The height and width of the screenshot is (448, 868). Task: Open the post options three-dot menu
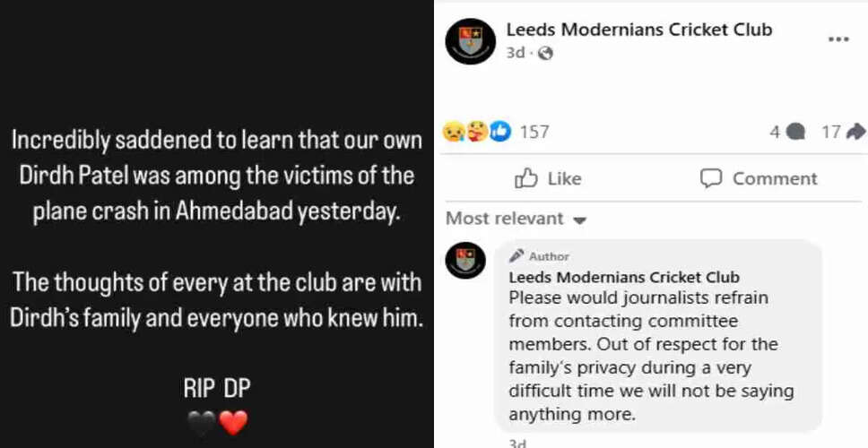[x=838, y=39]
